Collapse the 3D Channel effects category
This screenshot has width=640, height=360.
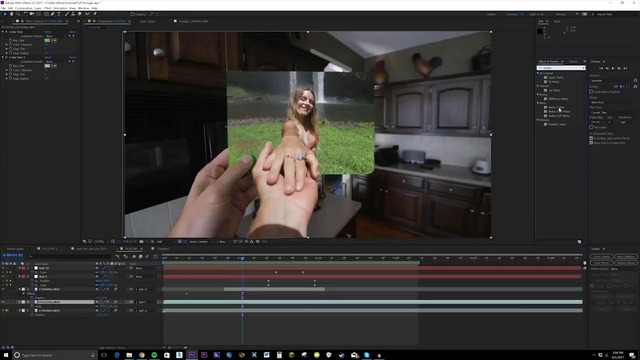point(538,73)
